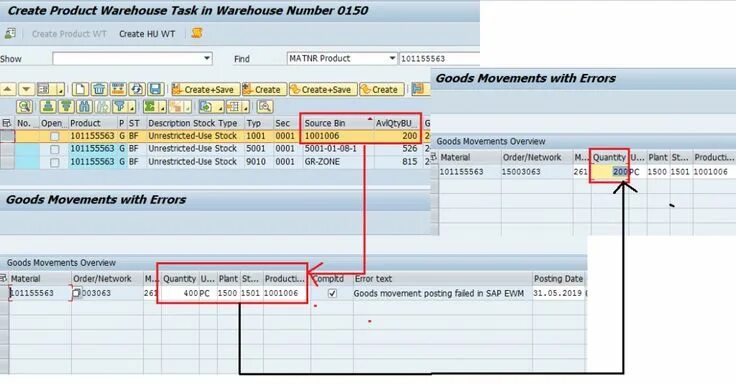Click the Error text column header
This screenshot has height=385, width=736.
[x=442, y=278]
